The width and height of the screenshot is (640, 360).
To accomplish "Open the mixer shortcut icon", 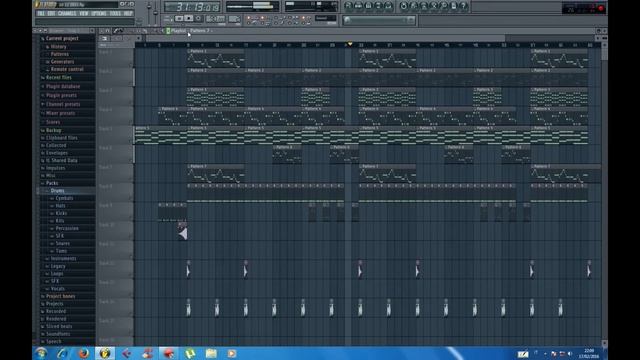I will [389, 6].
